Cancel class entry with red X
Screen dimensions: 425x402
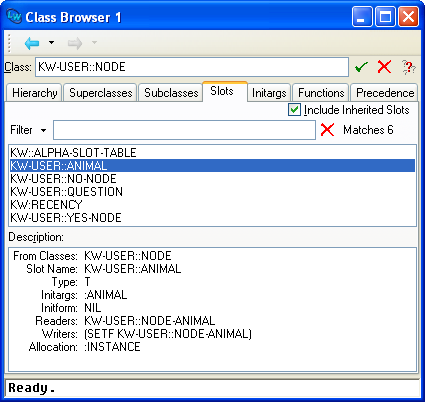click(384, 67)
